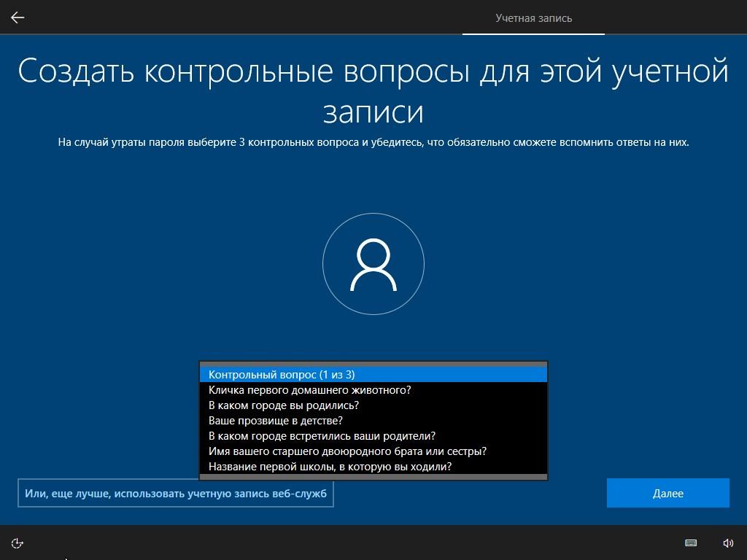Select Контрольный вопрос (1 из 3) option
Screen dimensions: 747x560
373,374
